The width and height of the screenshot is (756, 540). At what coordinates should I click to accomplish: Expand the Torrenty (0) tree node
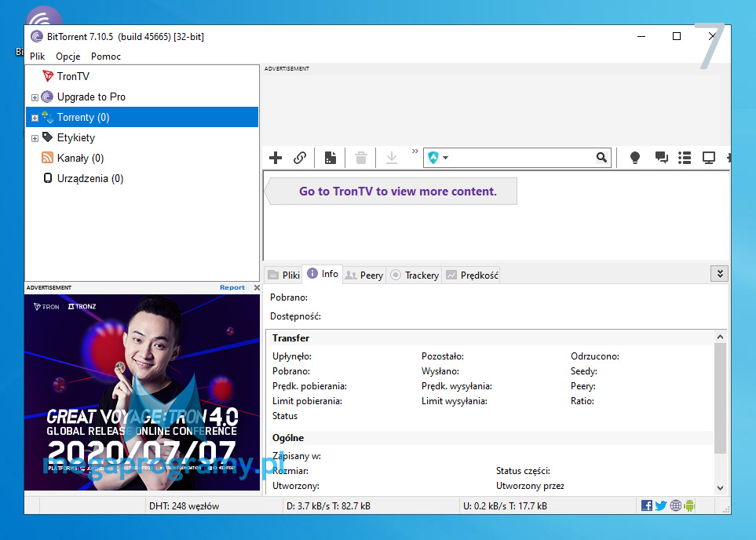point(35,118)
